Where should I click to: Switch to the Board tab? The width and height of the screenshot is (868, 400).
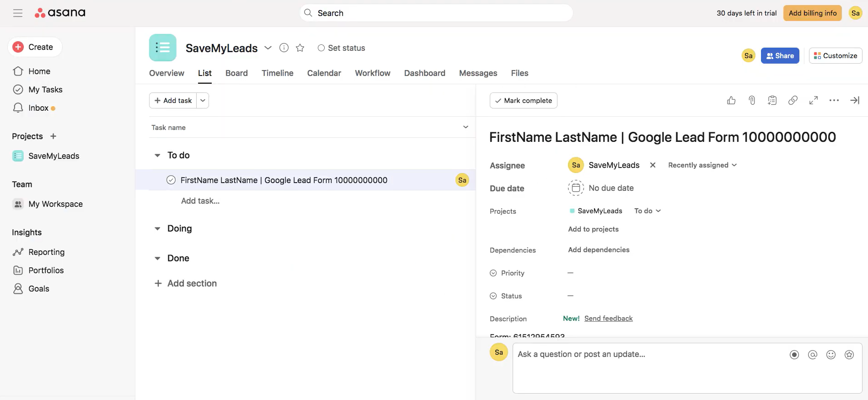click(236, 73)
